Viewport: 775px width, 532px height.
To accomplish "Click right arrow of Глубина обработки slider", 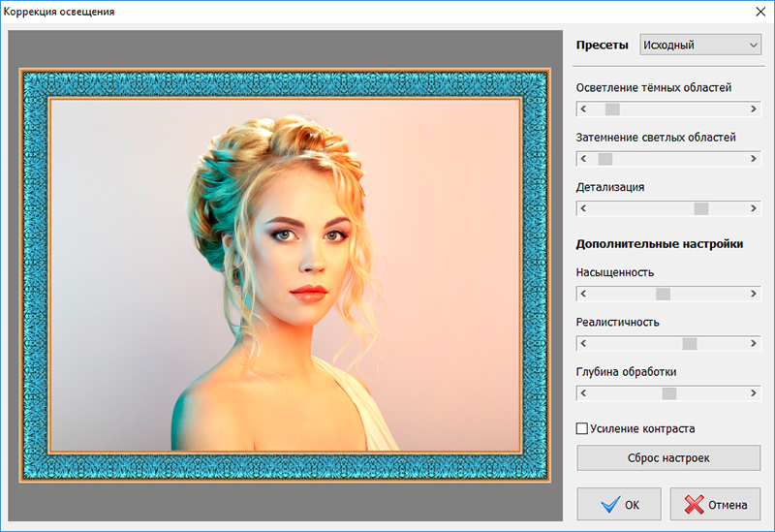I will (x=754, y=393).
